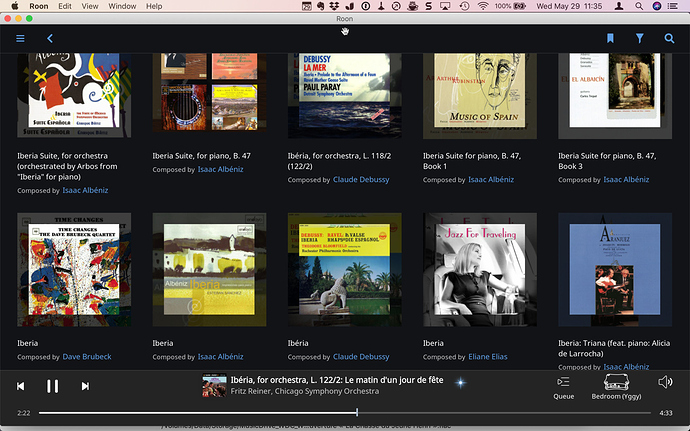Click the elapsed time 2:22
This screenshot has width=690, height=431.
[24, 413]
